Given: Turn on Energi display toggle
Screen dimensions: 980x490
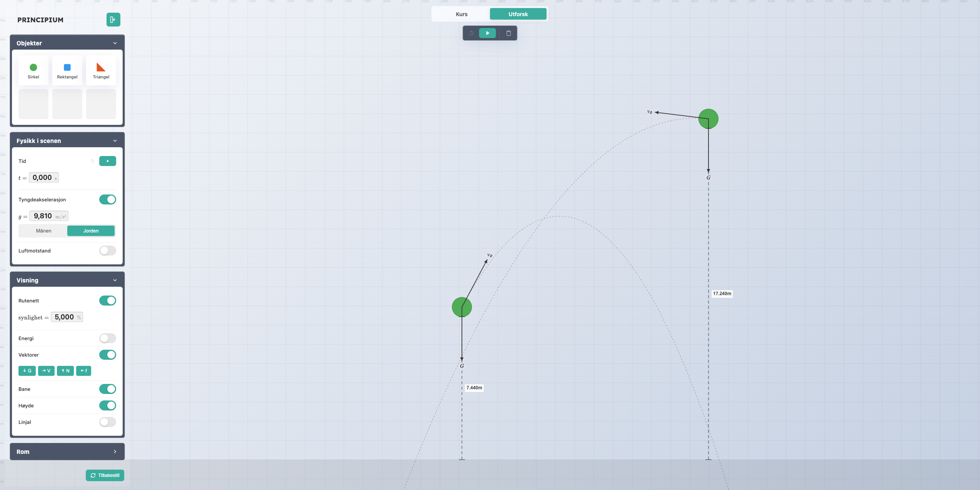Looking at the screenshot, I should pos(108,338).
